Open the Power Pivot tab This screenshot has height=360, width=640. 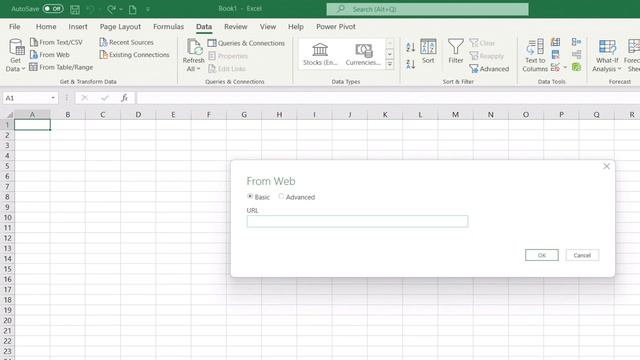tap(336, 27)
